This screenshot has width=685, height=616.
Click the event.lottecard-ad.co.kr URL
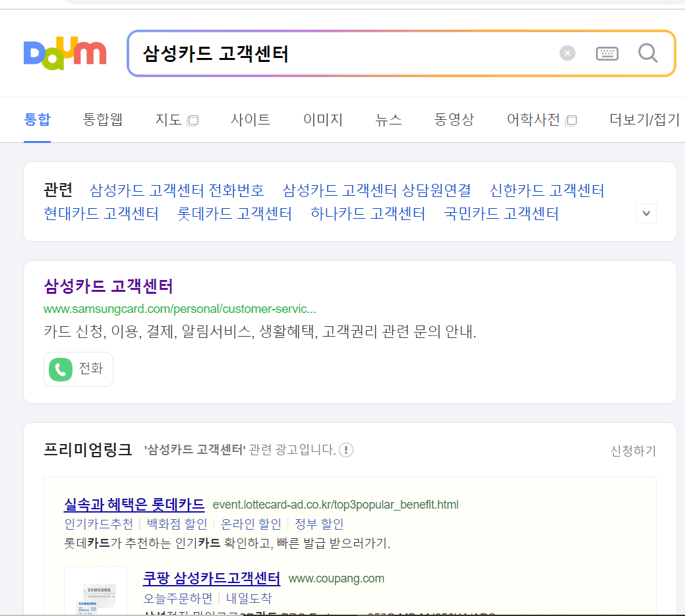point(336,505)
